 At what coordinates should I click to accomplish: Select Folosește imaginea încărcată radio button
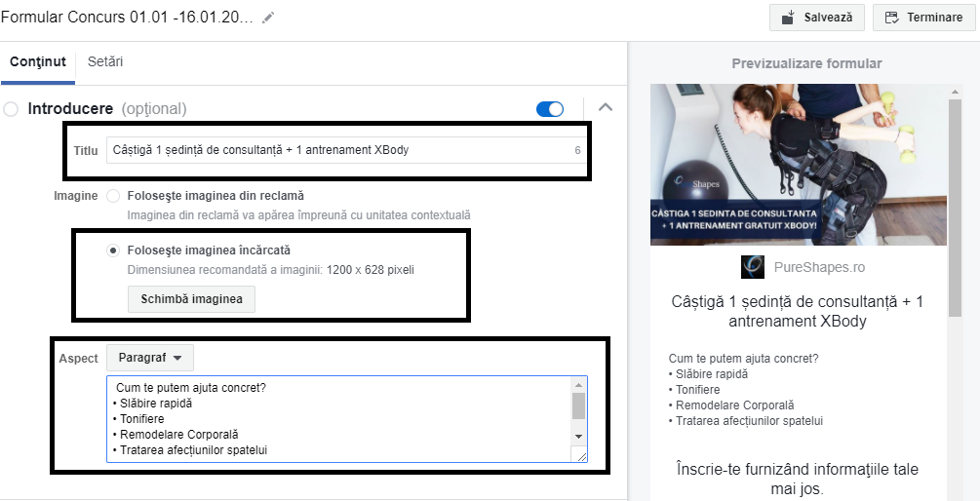point(114,250)
